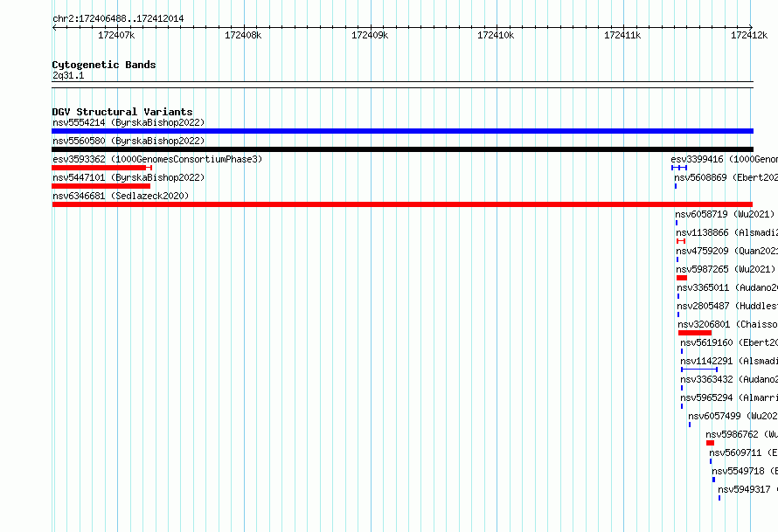Click the blue nsv5554214 variant bar
The width and height of the screenshot is (778, 532).
tap(402, 131)
